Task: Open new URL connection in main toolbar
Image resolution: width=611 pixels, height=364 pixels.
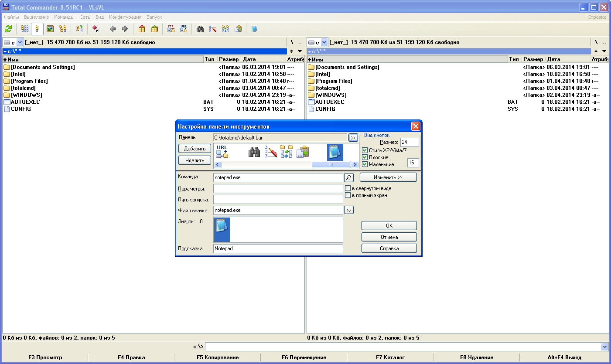Action: (184, 29)
